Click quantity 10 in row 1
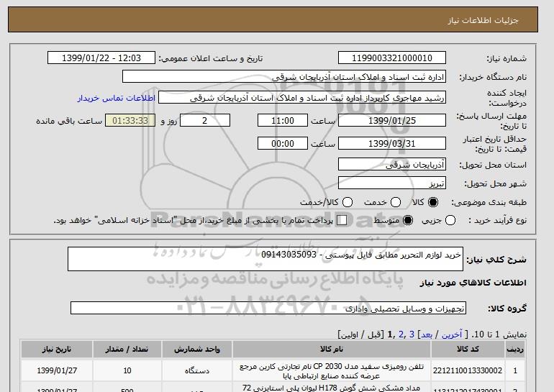 coord(127,370)
